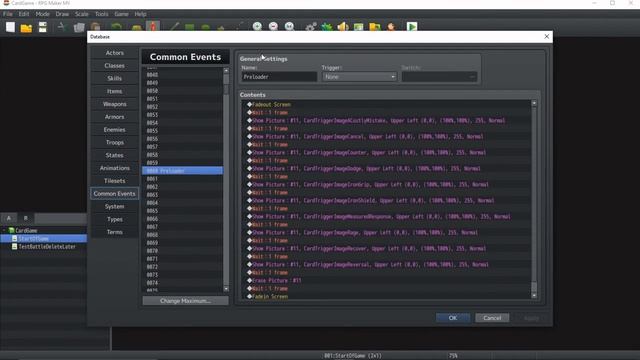640x360 pixels.
Task: Open the Database gears icon
Action: (311, 27)
